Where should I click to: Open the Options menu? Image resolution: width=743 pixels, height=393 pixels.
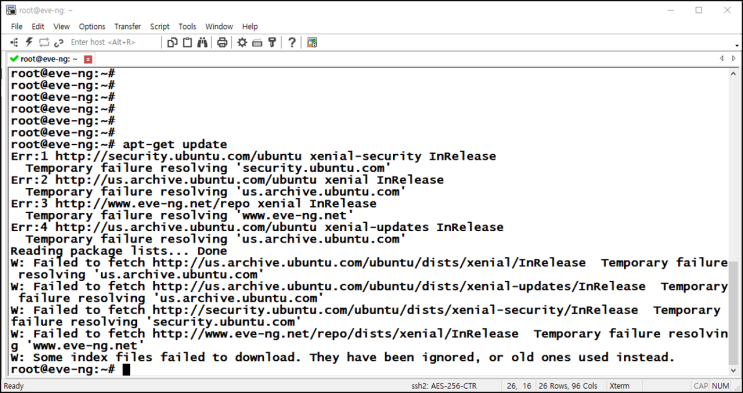[x=92, y=27]
